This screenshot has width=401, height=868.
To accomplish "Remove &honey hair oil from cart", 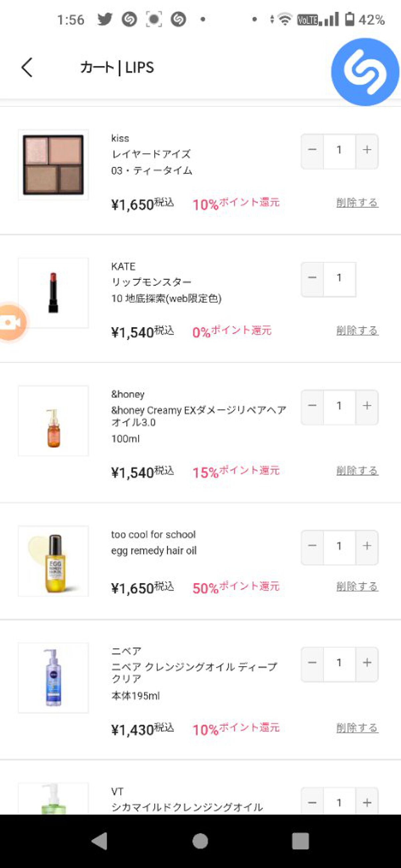I will 357,471.
